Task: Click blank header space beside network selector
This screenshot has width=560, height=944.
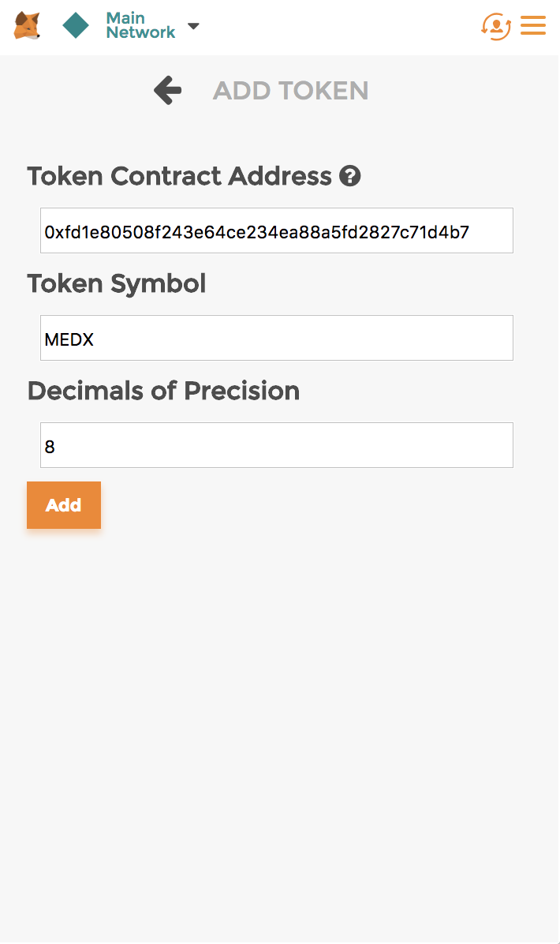Action: coord(337,26)
